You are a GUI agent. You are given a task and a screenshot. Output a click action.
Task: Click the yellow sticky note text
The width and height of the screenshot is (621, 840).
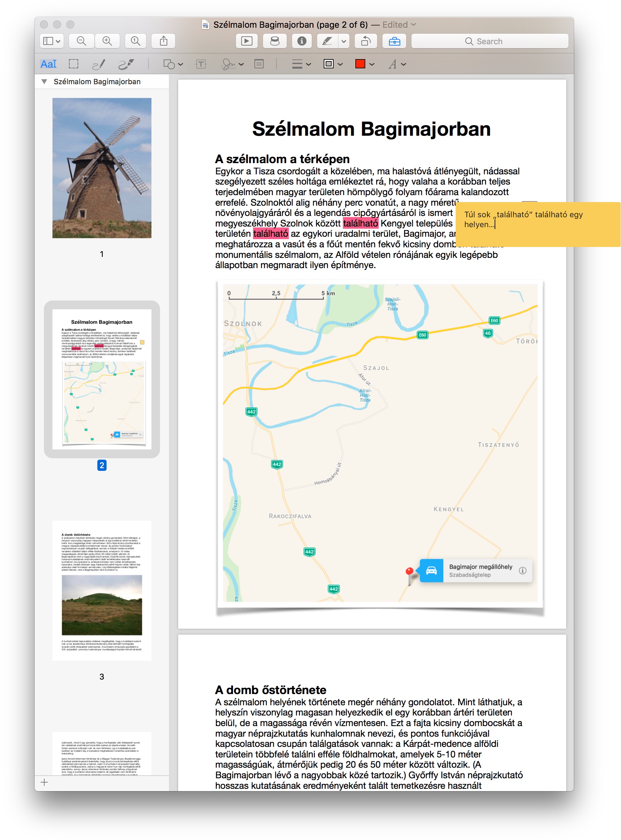pyautogui.click(x=523, y=219)
